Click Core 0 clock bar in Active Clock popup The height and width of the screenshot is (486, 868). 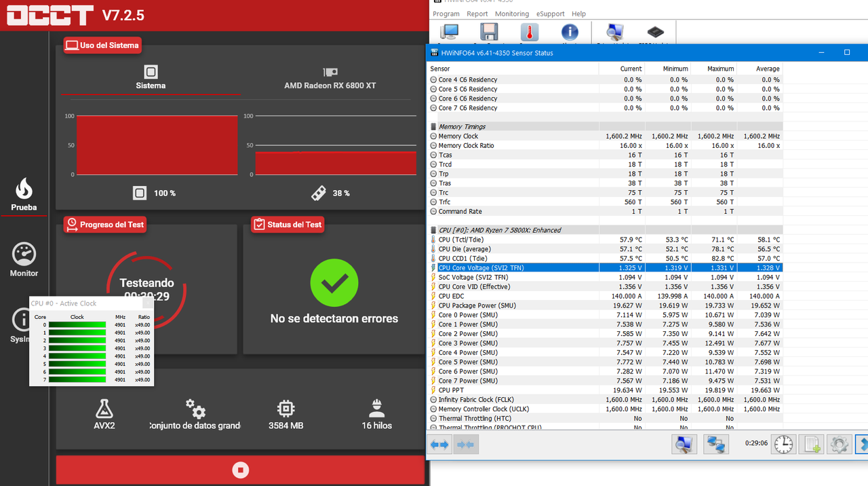[77, 325]
